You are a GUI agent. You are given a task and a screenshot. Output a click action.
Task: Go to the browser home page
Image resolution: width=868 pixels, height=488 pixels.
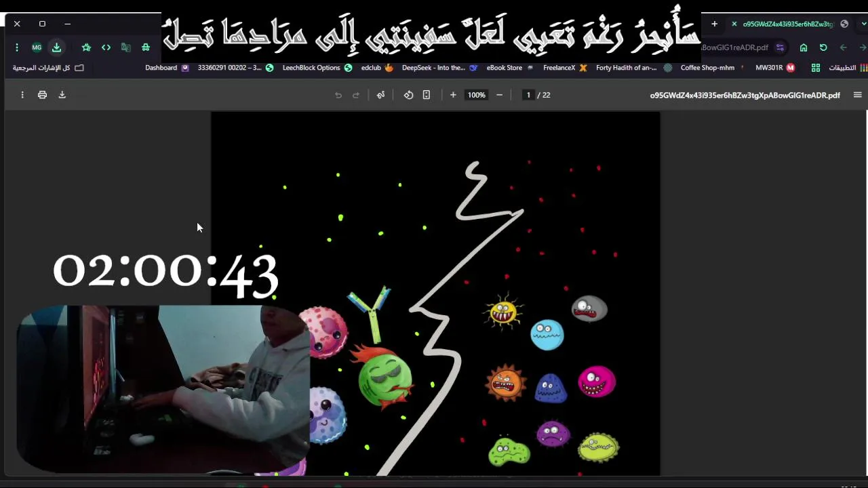(804, 47)
